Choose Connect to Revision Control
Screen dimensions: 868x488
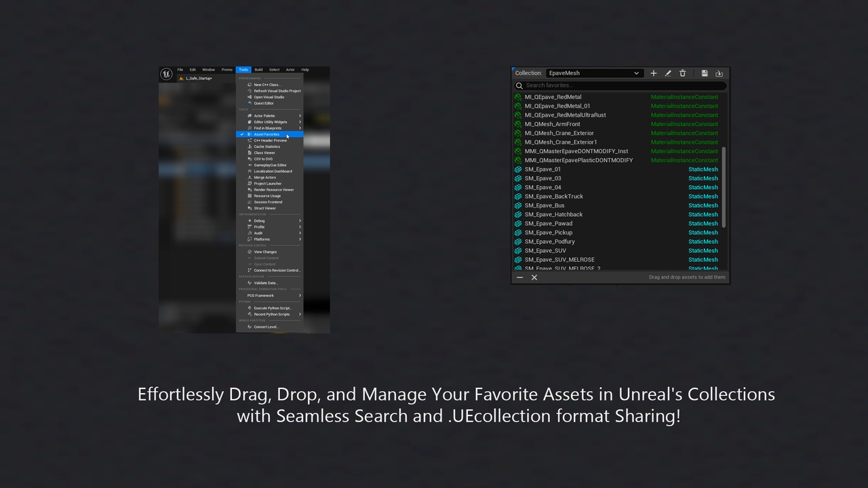coord(269,270)
